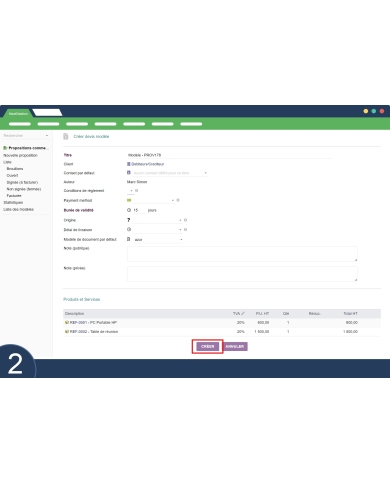Select Signée (à facturer) in the sidebar

tap(22, 182)
